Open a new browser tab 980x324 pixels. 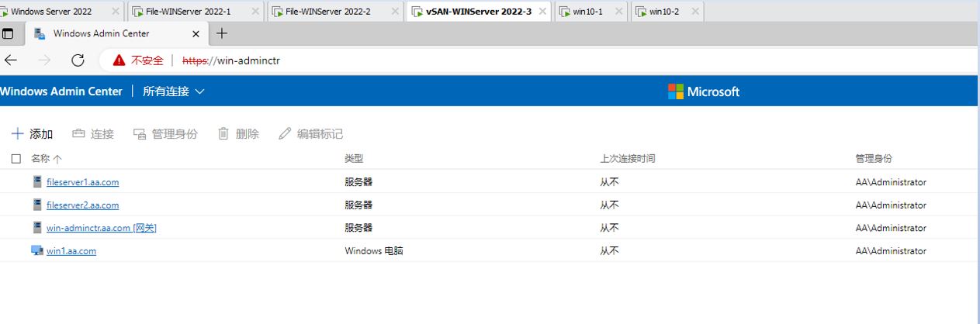(x=222, y=33)
